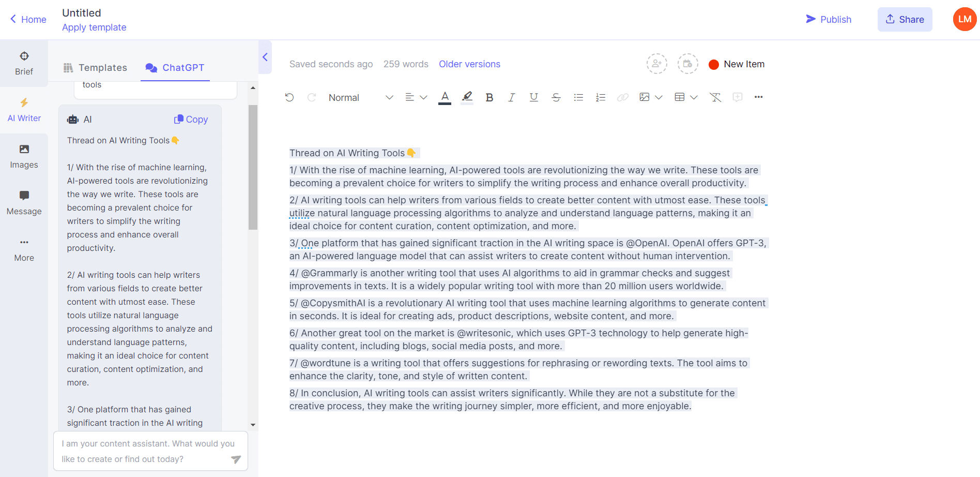Click the chat scrollbar up arrow
The width and height of the screenshot is (980, 477).
253,88
